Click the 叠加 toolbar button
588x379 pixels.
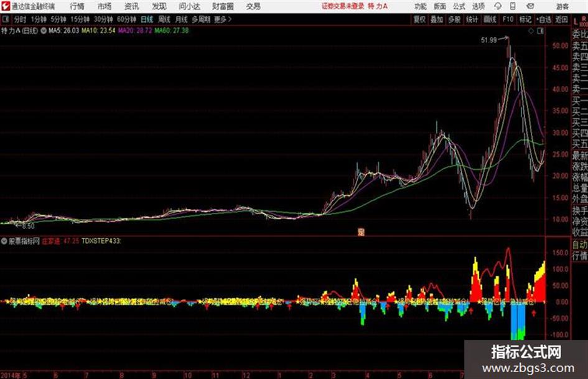[437, 19]
